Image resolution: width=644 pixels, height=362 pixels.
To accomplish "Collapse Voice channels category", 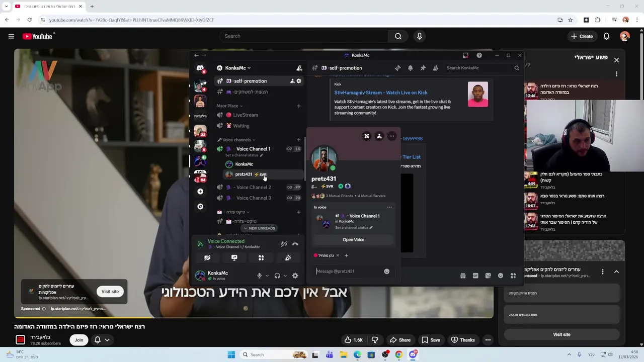I will (x=236, y=140).
